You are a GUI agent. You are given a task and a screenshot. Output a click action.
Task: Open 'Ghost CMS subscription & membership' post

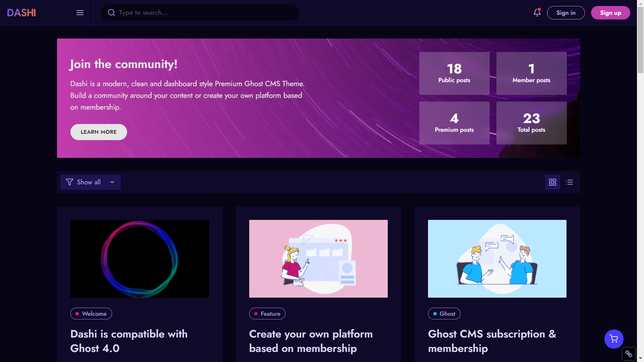[492, 341]
